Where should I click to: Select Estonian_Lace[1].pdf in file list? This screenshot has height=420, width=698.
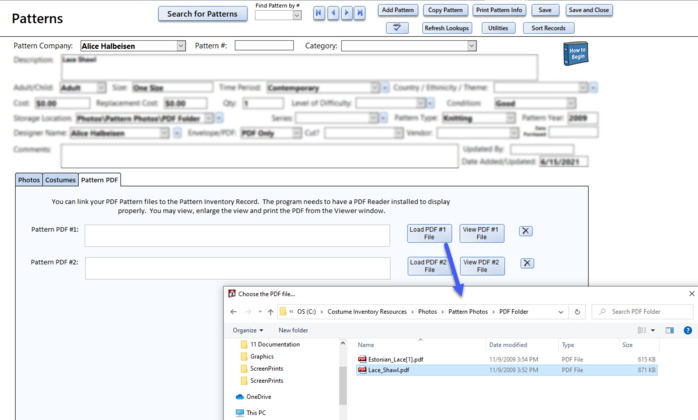(x=395, y=359)
